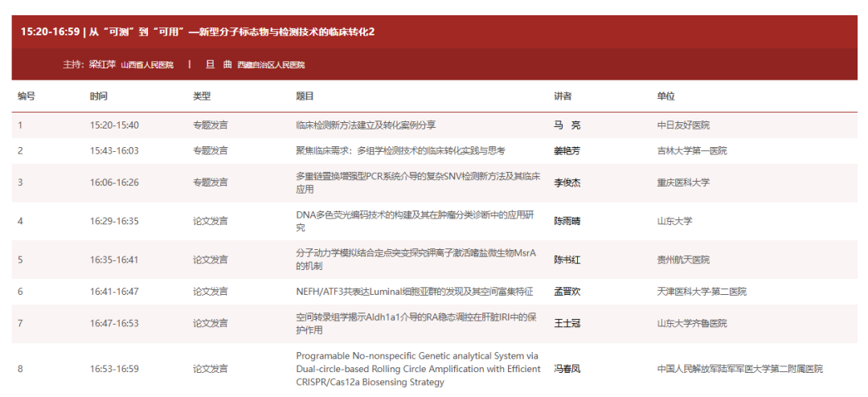
Task: Select speaker name 孟晋欢
Action: [567, 291]
